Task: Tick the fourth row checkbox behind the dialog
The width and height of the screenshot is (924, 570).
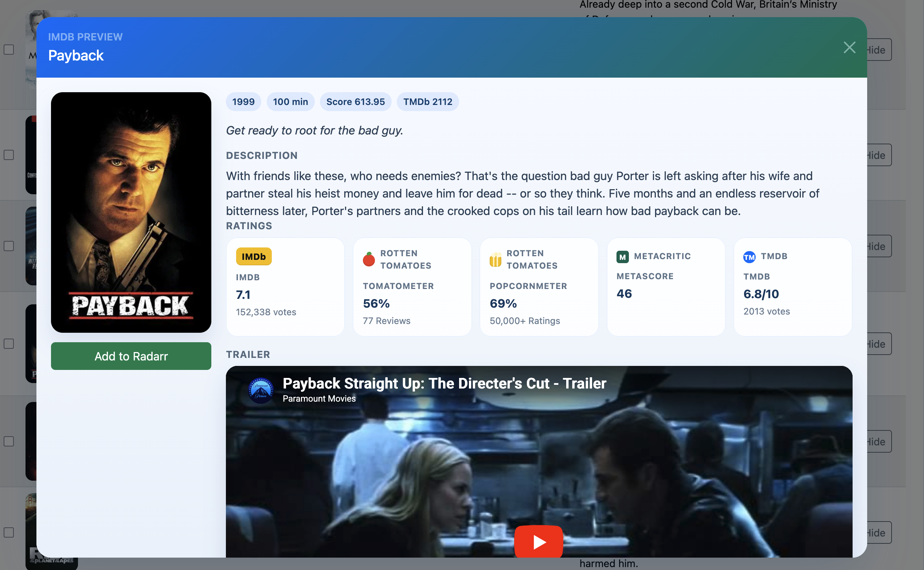Action: click(9, 344)
